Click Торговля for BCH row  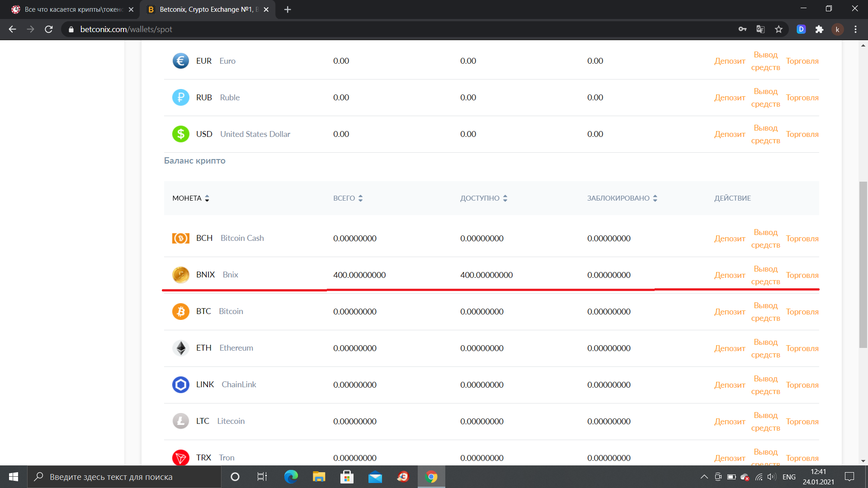click(802, 239)
